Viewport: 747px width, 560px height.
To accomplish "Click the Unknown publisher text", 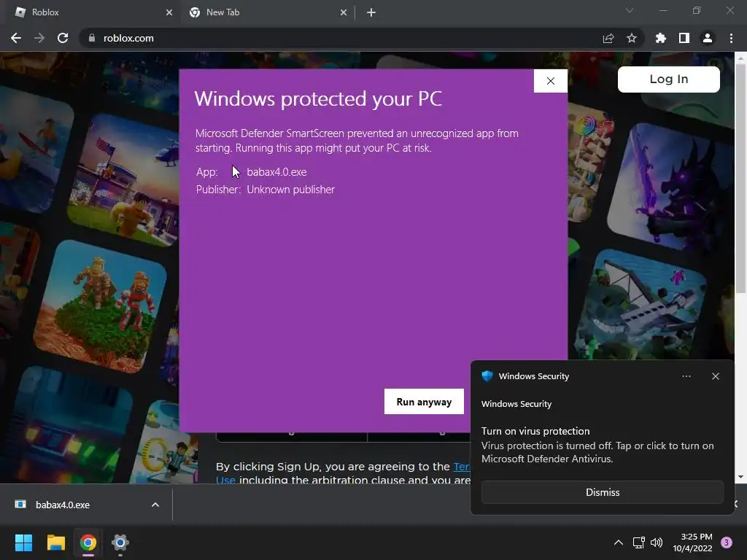I will pyautogui.click(x=290, y=190).
